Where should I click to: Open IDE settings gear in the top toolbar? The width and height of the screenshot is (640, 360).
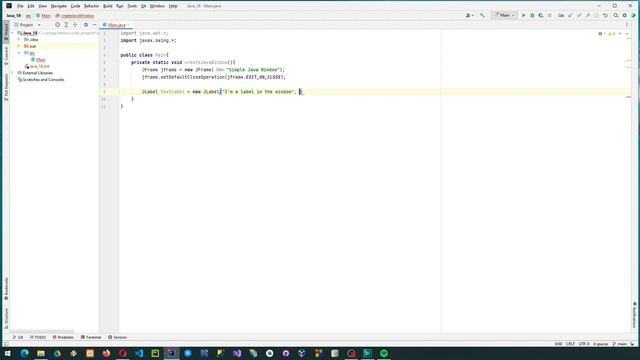(624, 16)
